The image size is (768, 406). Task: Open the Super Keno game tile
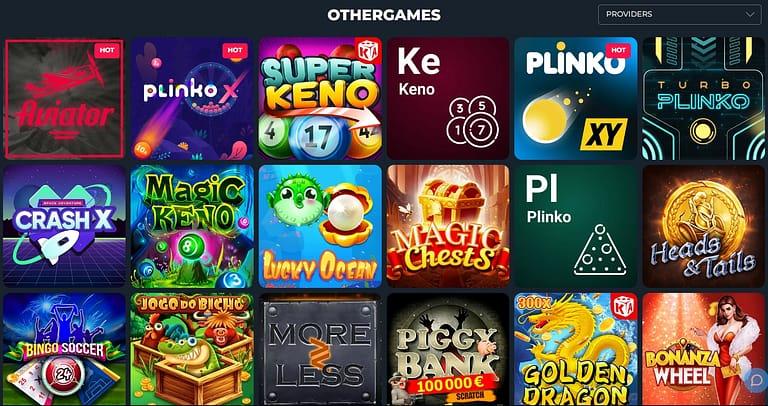320,98
